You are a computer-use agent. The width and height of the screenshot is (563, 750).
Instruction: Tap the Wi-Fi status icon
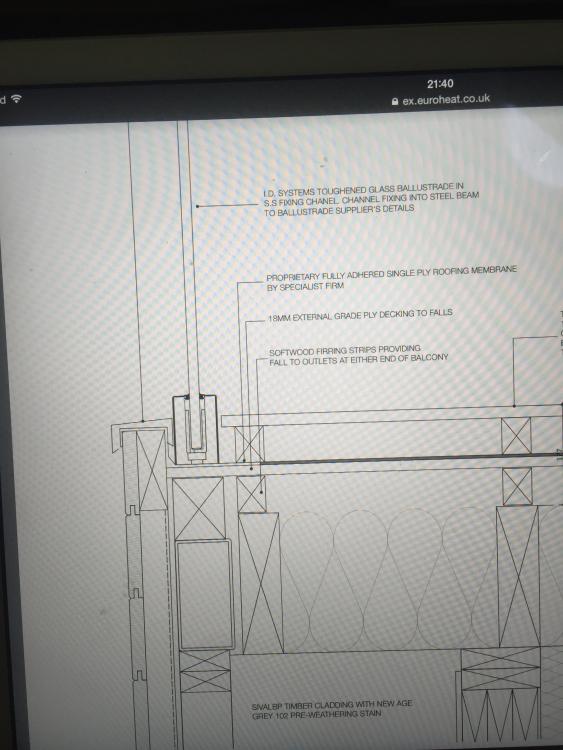point(16,99)
